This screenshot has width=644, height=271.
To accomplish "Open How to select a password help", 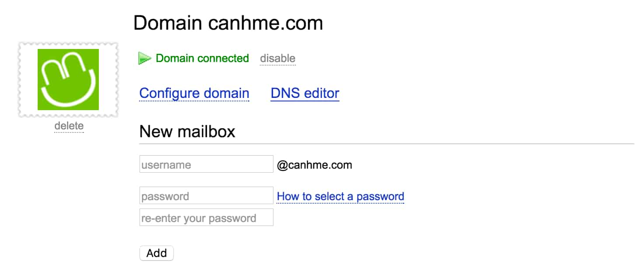I will tap(340, 197).
